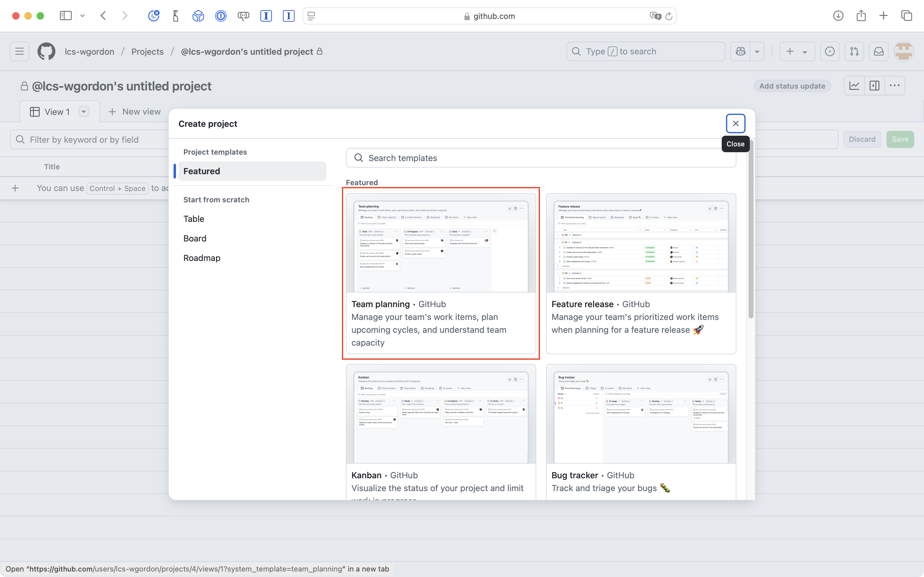The image size is (924, 577).
Task: Open the Inbox notifications icon
Action: pos(878,52)
